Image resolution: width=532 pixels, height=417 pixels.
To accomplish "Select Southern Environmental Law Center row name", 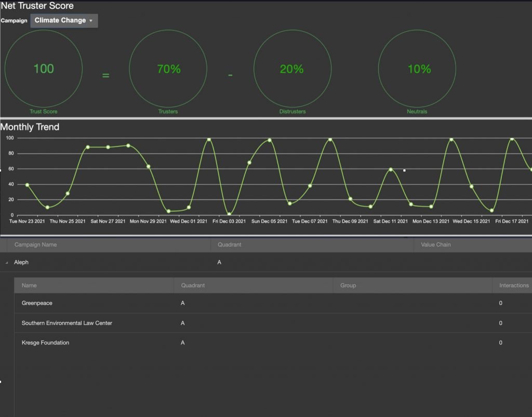I will (67, 323).
